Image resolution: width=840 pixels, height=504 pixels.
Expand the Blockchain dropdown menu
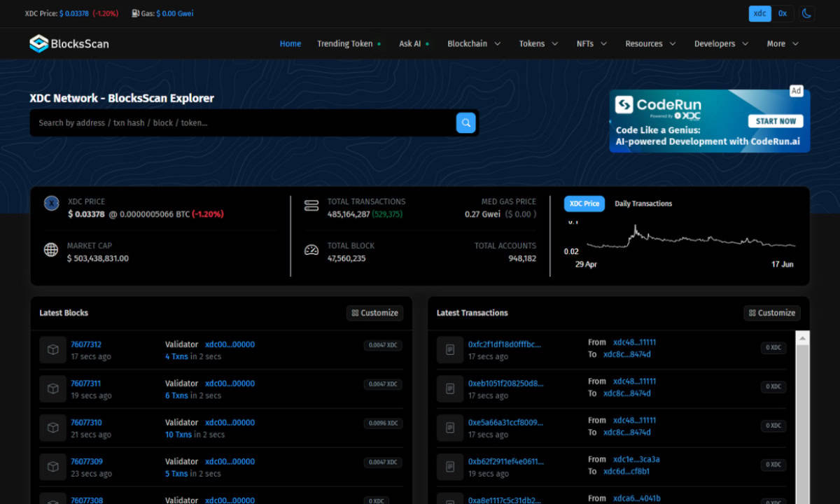pos(474,43)
